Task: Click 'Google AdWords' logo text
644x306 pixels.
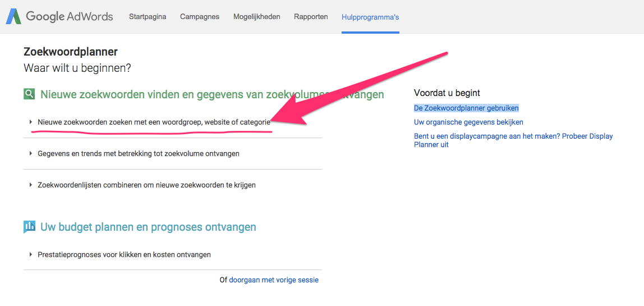Action: click(70, 17)
